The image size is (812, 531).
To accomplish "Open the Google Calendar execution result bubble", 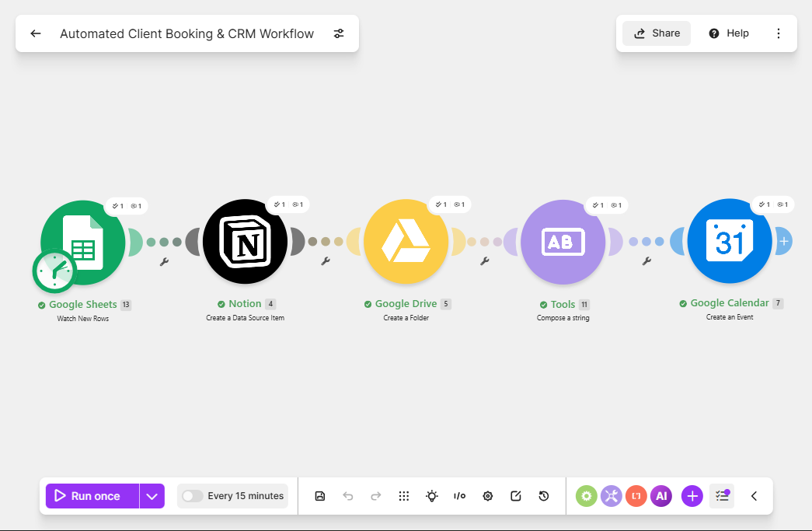I will [x=773, y=204].
